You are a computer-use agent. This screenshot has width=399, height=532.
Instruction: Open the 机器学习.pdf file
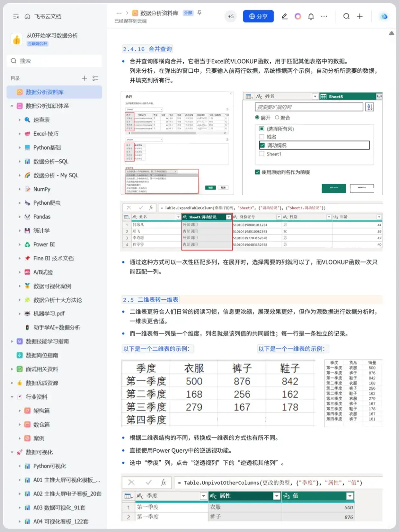[49, 314]
